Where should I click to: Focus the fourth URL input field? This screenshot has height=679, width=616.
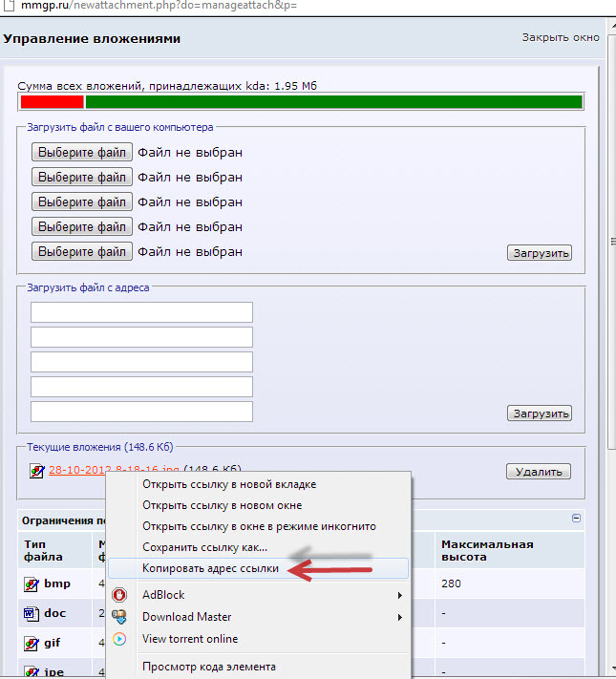pyautogui.click(x=141, y=387)
